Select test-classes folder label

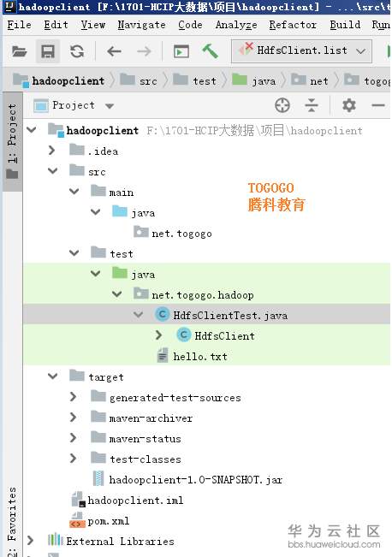click(146, 459)
